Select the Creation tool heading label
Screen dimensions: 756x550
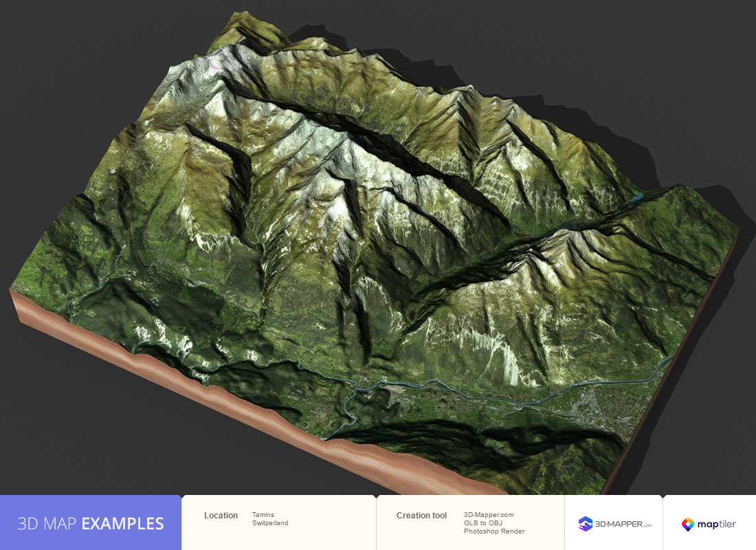pyautogui.click(x=421, y=515)
